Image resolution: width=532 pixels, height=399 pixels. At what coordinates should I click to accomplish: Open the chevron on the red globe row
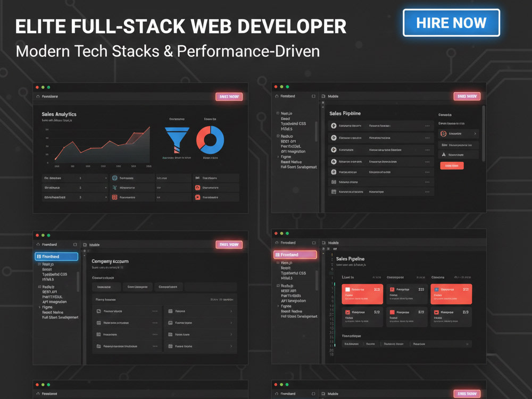click(x=475, y=134)
